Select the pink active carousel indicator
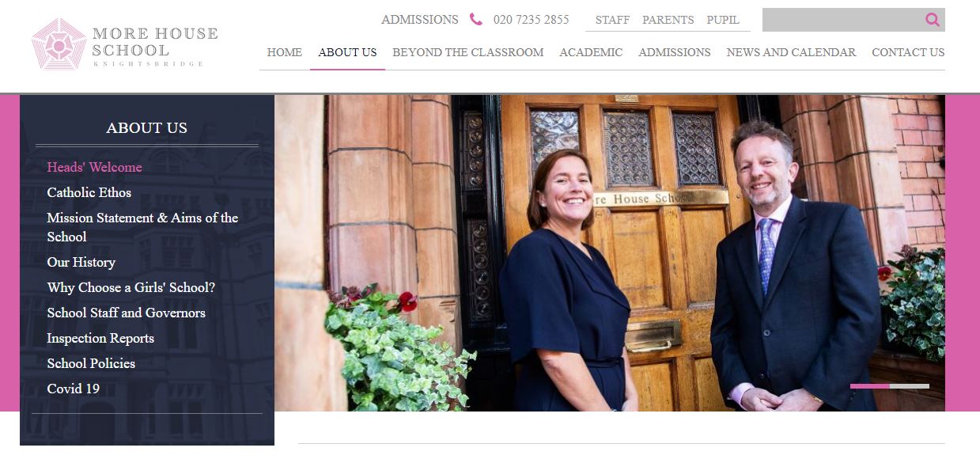The image size is (980, 459). click(870, 386)
